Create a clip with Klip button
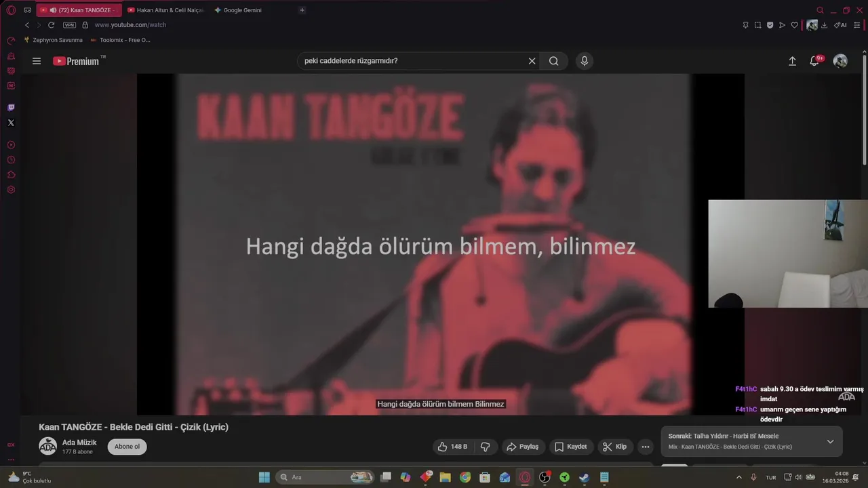Image resolution: width=868 pixels, height=488 pixels. pos(616,447)
